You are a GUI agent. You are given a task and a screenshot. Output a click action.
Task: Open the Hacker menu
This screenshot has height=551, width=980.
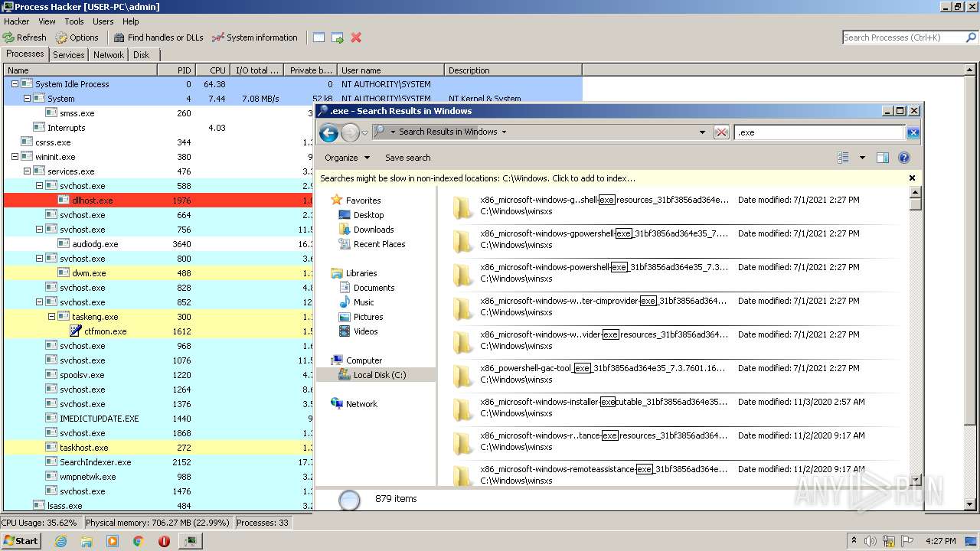[x=17, y=21]
